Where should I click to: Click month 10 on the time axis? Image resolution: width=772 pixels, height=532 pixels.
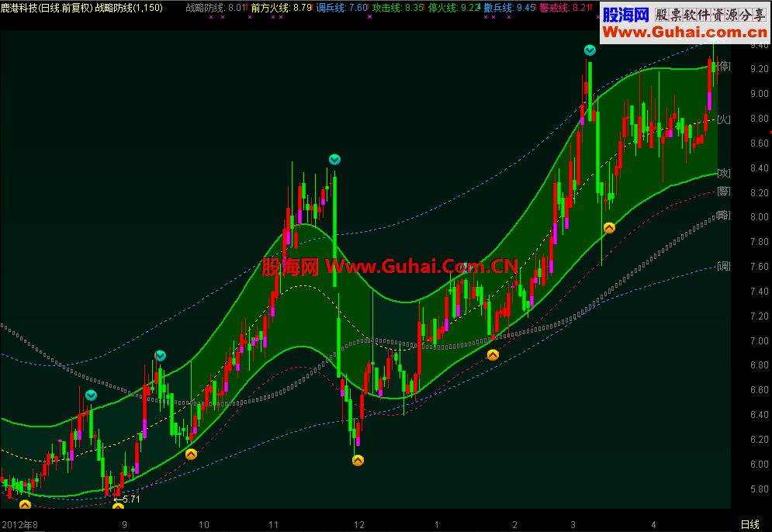(x=204, y=524)
